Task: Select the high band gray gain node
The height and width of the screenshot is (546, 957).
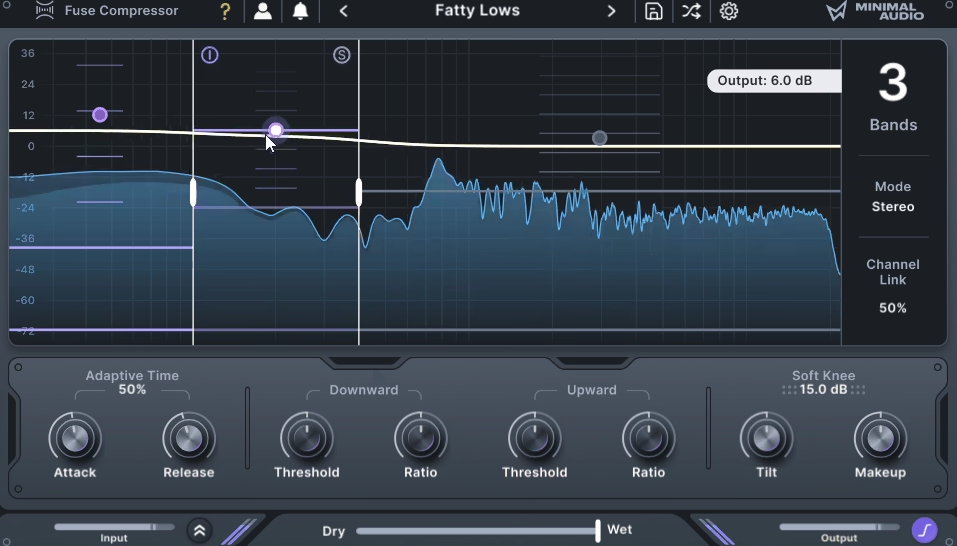Action: pos(599,138)
